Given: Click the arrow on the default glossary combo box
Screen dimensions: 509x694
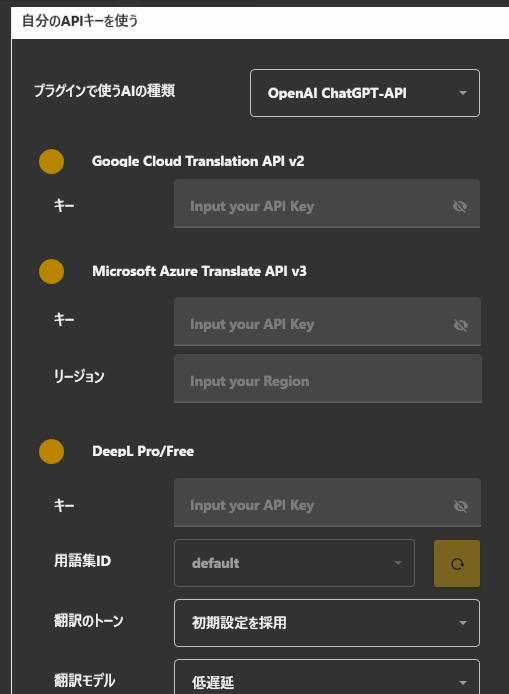Looking at the screenshot, I should click(398, 563).
